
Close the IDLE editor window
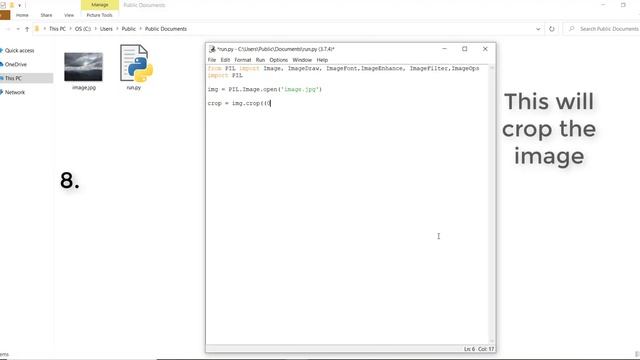(485, 49)
